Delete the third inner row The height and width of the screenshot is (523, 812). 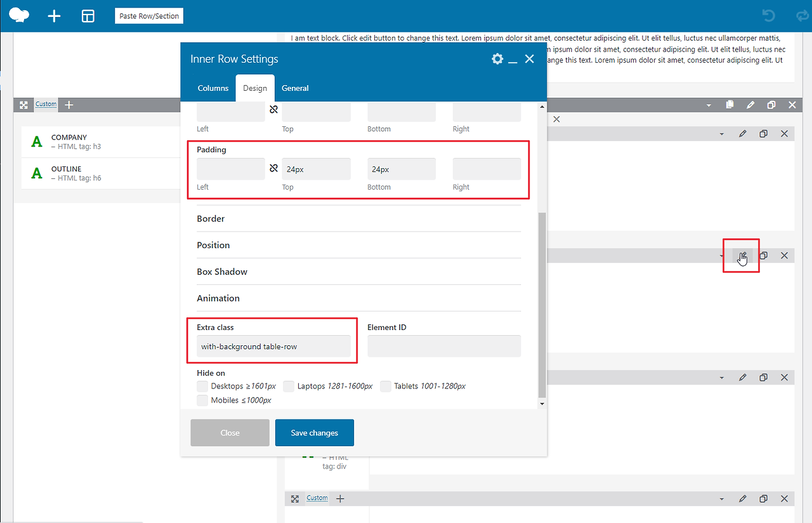click(x=784, y=377)
